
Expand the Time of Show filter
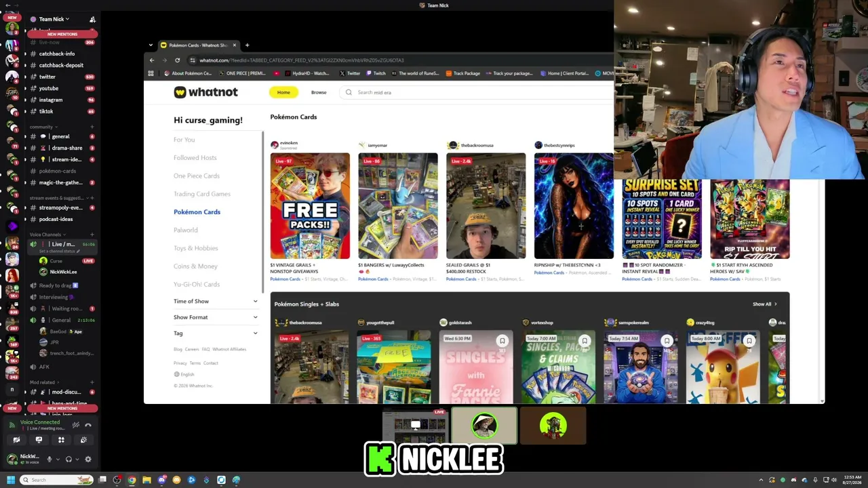point(216,301)
